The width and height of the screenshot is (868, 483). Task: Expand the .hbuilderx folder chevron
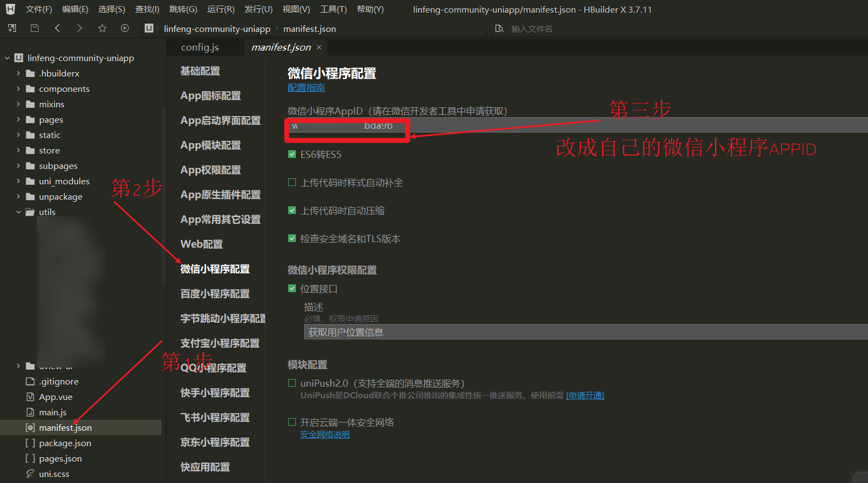(18, 73)
